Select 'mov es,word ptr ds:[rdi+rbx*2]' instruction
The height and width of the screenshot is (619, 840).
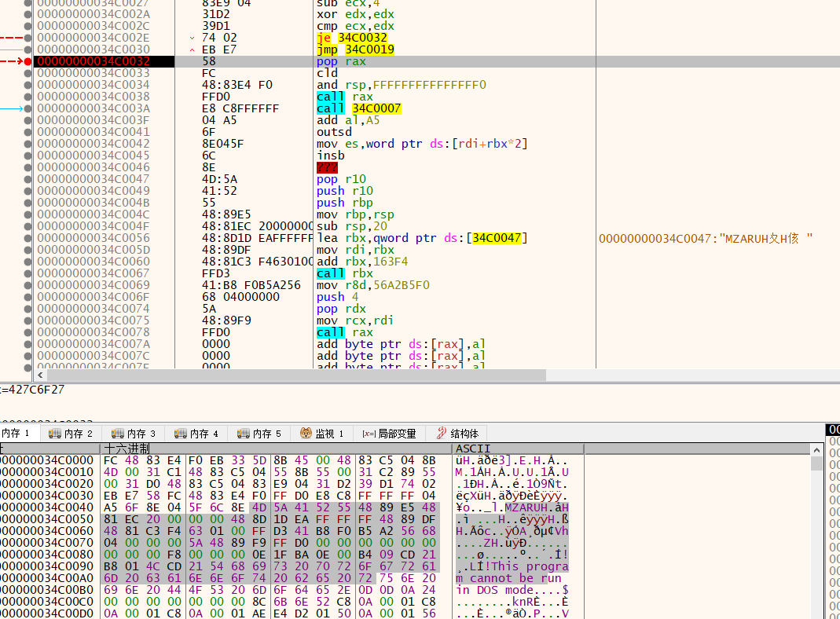click(x=422, y=144)
